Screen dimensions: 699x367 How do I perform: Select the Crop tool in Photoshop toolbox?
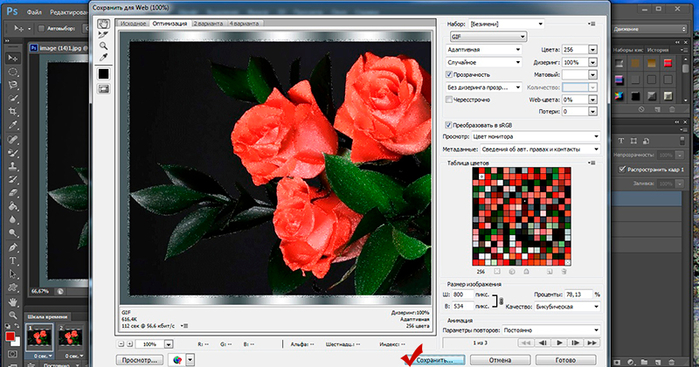(12, 112)
